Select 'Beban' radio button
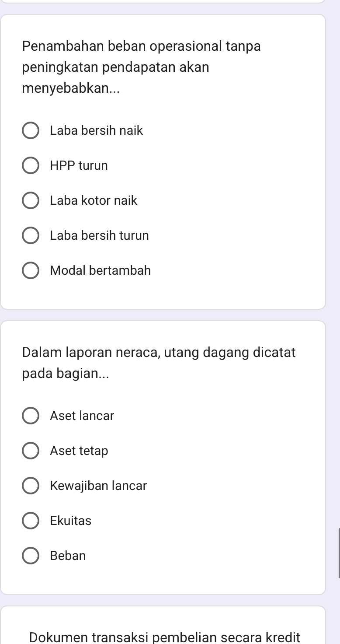 pyautogui.click(x=31, y=556)
